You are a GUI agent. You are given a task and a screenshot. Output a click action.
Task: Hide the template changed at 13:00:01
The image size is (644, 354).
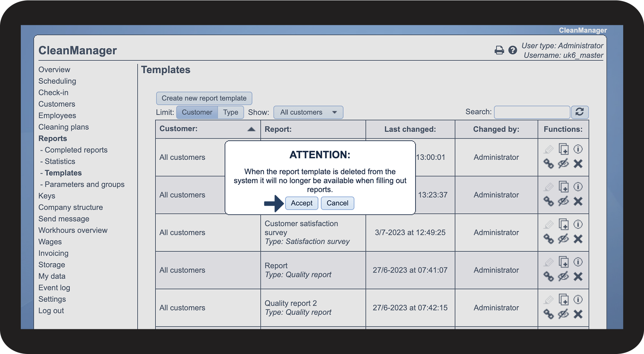(x=563, y=164)
